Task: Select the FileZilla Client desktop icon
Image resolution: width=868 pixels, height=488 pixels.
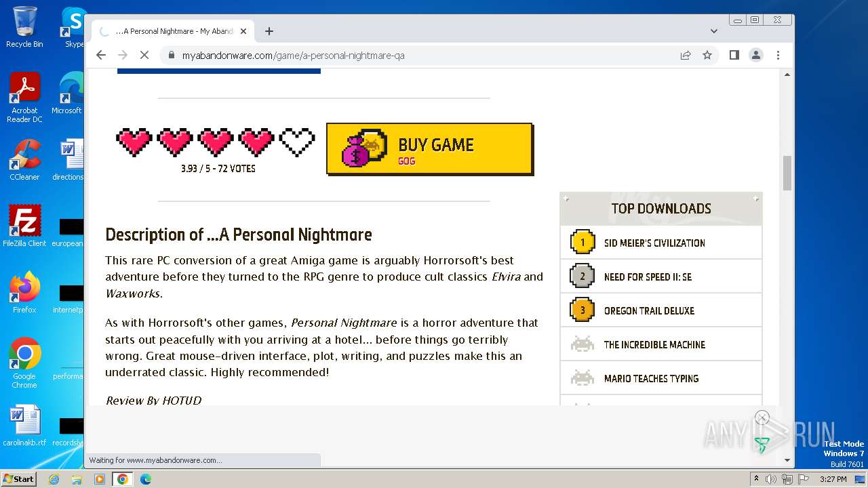Action: (x=24, y=226)
